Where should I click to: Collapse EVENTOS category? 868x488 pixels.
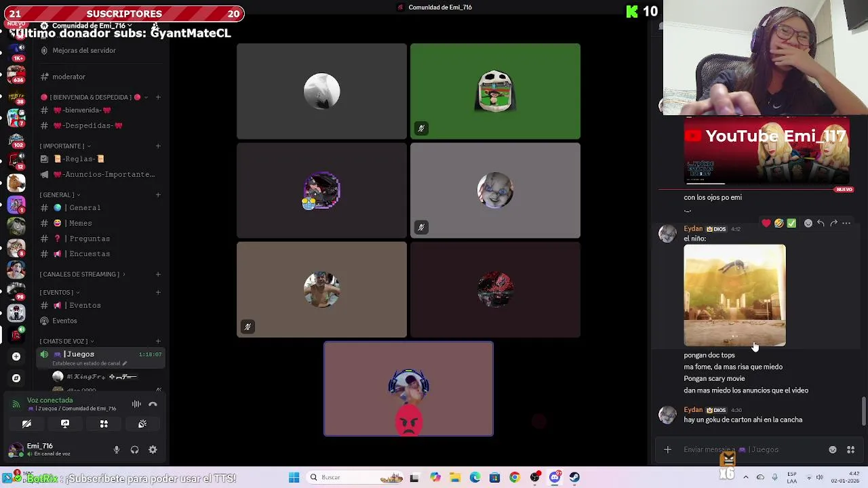(x=60, y=292)
